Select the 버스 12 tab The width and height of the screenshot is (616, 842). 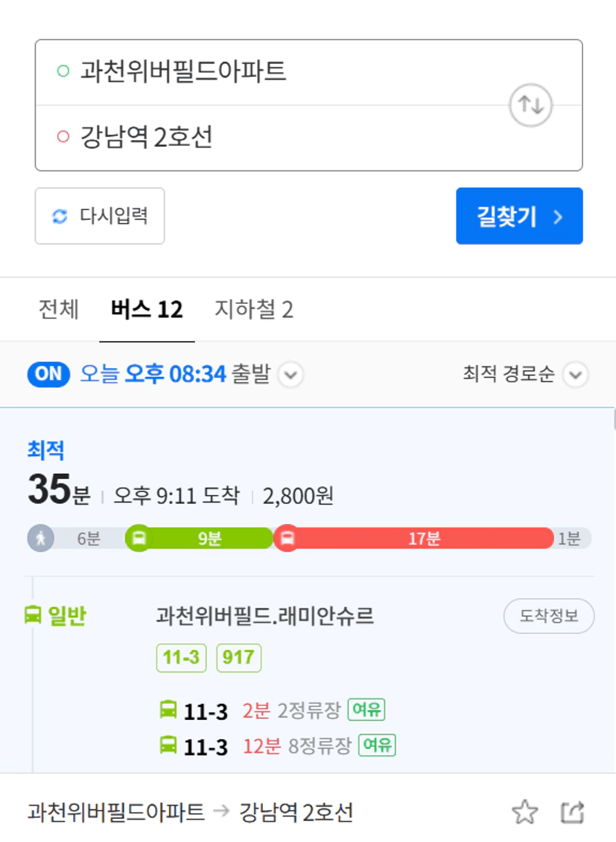[147, 309]
